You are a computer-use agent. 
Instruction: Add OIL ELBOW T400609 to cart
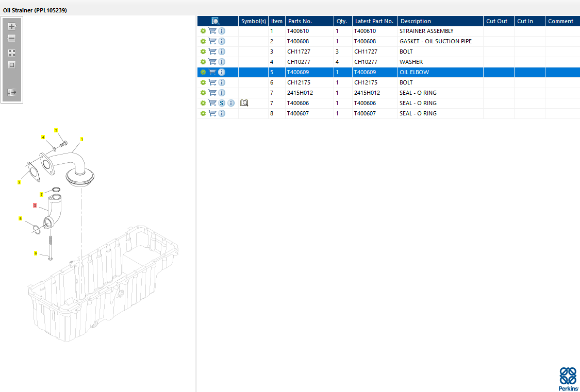click(x=212, y=73)
